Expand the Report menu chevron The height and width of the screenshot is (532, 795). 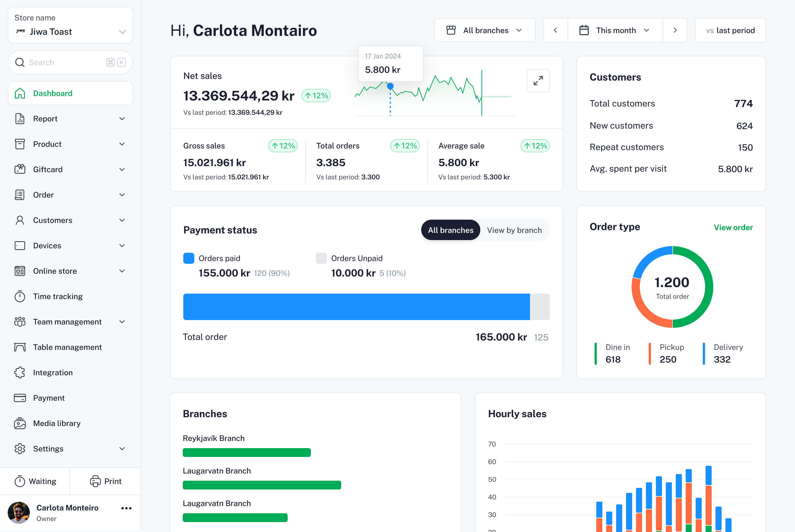[x=122, y=119]
